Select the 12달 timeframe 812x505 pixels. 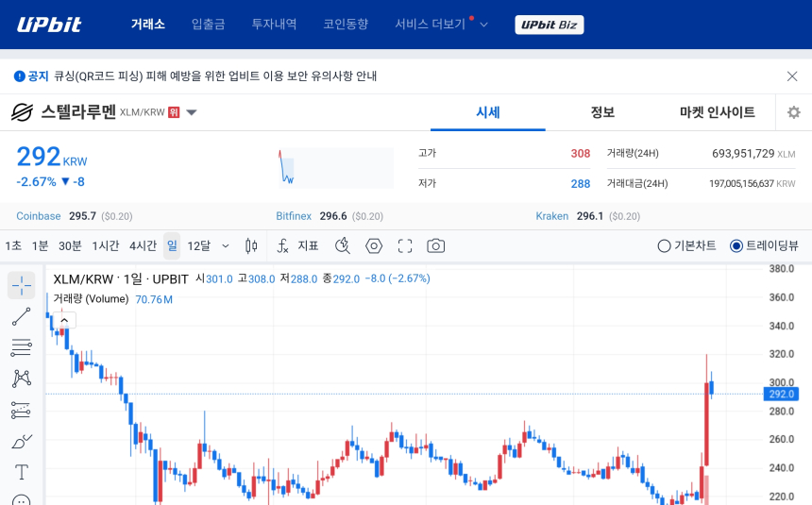coord(199,246)
